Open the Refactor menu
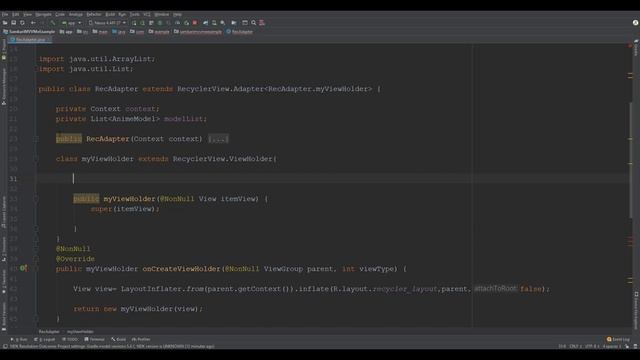This screenshot has height=360, width=640. [94, 14]
